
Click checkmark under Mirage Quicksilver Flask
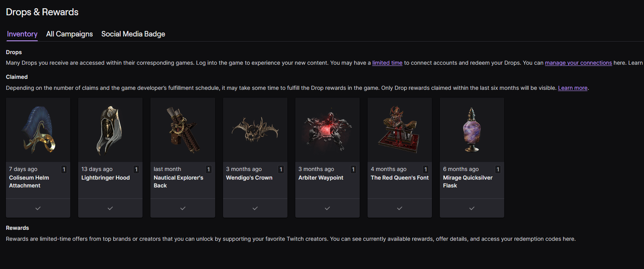click(x=472, y=208)
